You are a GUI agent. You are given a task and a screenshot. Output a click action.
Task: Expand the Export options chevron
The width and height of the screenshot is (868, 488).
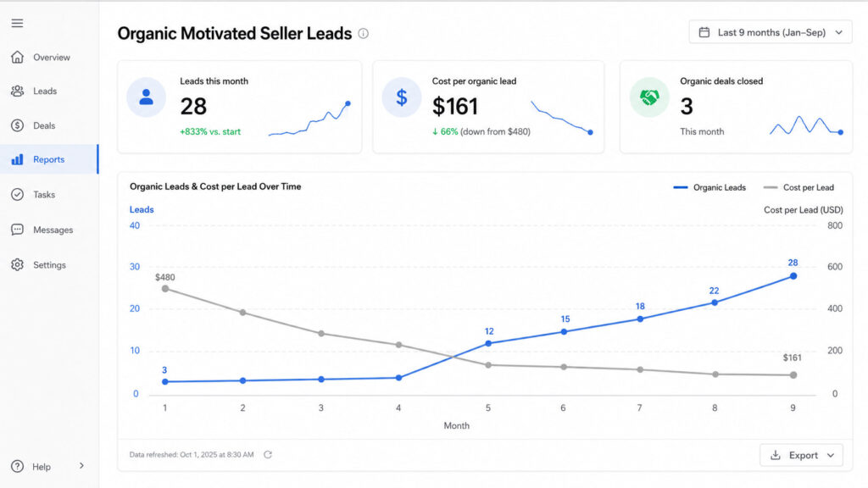(831, 455)
